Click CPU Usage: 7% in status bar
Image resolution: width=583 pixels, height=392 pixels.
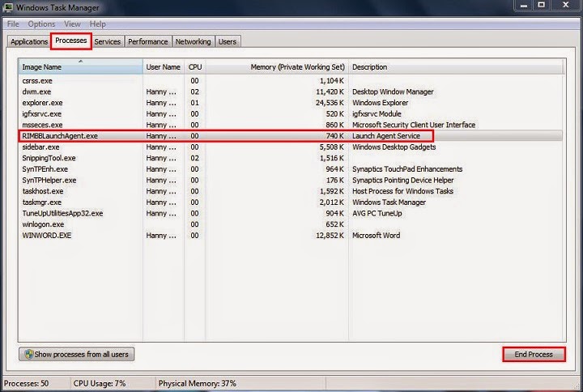pyautogui.click(x=100, y=383)
